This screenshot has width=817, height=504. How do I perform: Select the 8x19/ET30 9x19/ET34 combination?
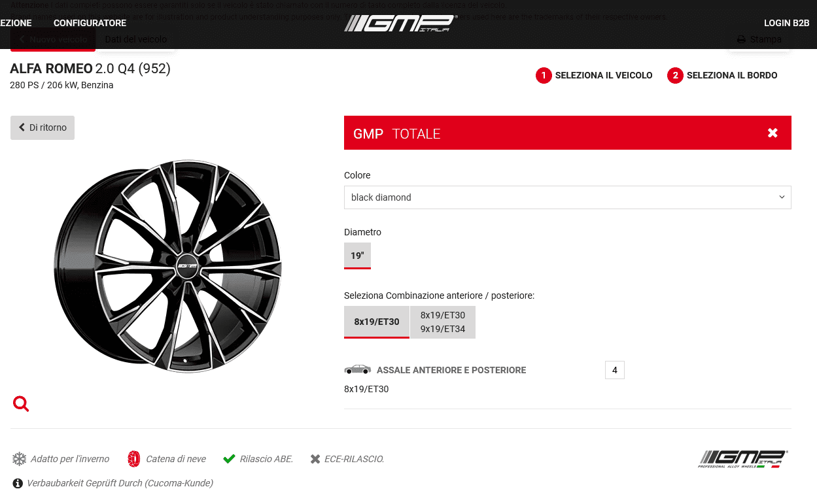click(443, 322)
